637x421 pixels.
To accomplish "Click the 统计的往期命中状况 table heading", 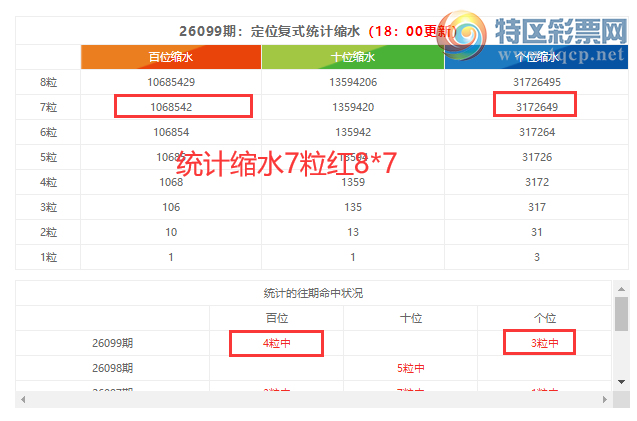I will click(x=313, y=293).
